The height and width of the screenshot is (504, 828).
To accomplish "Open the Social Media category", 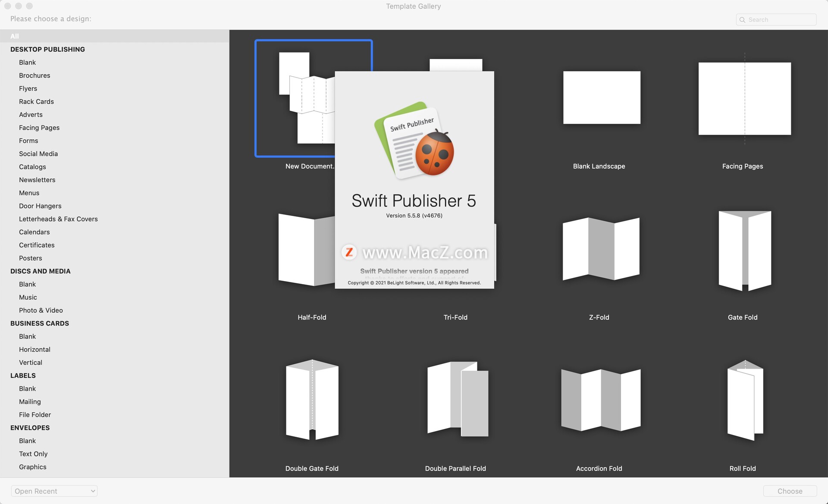I will tap(38, 154).
